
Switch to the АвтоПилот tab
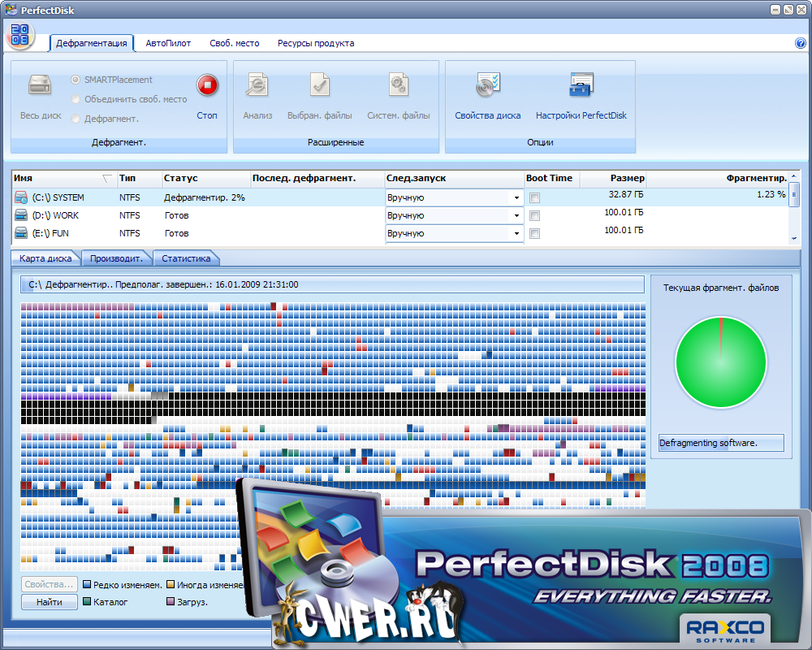(168, 43)
